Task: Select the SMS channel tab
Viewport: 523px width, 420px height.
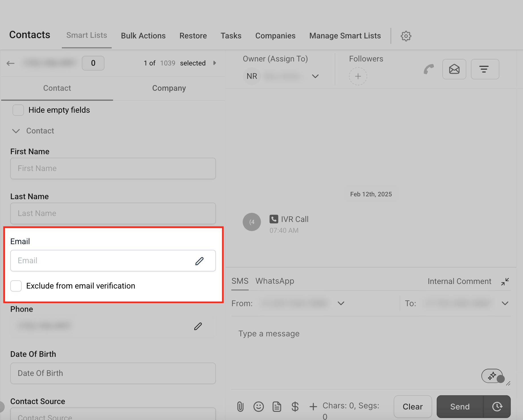Action: point(240,281)
